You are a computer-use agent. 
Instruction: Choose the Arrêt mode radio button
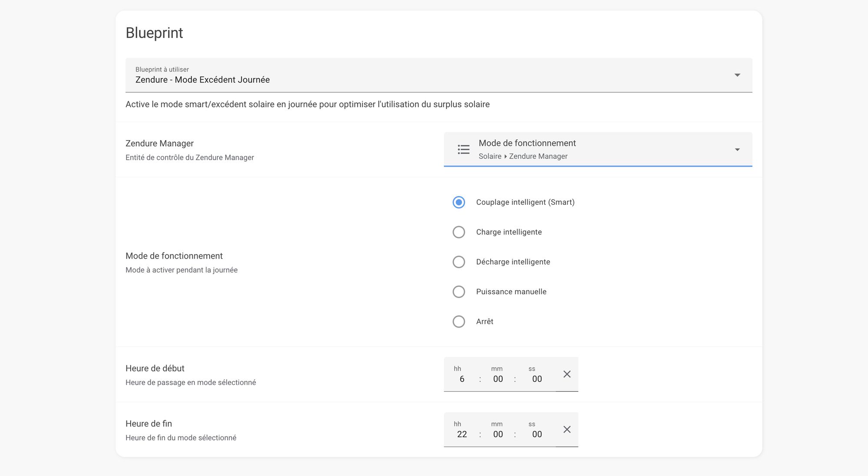459,322
